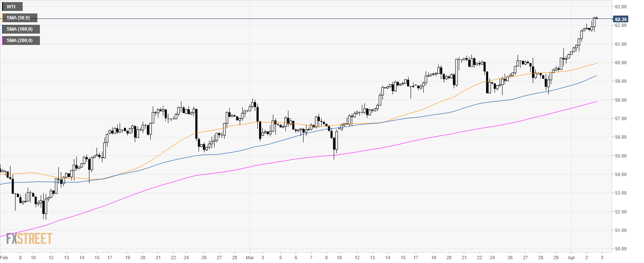The image size is (644, 263).
Task: Click the 63.00 price axis label
Action: 620,7
